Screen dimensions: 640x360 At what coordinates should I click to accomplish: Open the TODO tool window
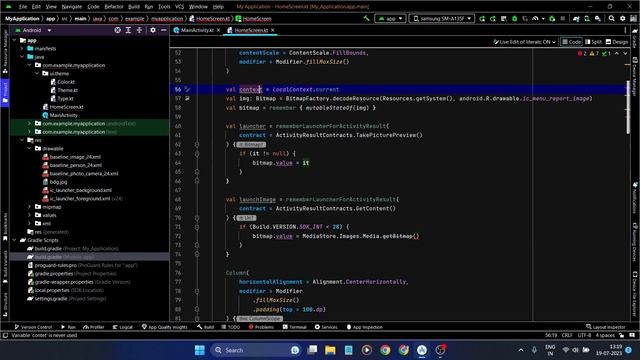coord(231,327)
